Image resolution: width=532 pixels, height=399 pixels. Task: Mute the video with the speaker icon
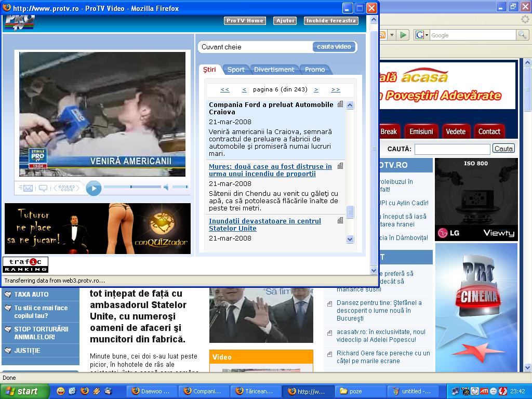[x=166, y=187]
